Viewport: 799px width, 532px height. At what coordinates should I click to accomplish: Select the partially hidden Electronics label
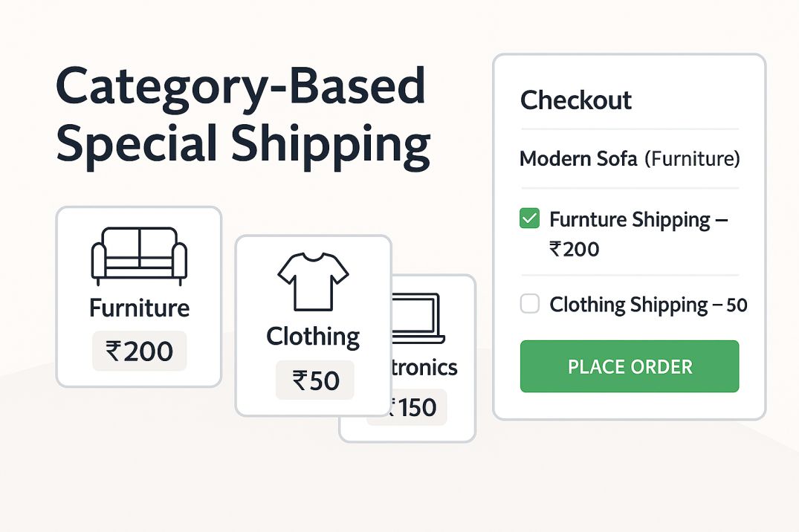pos(424,367)
